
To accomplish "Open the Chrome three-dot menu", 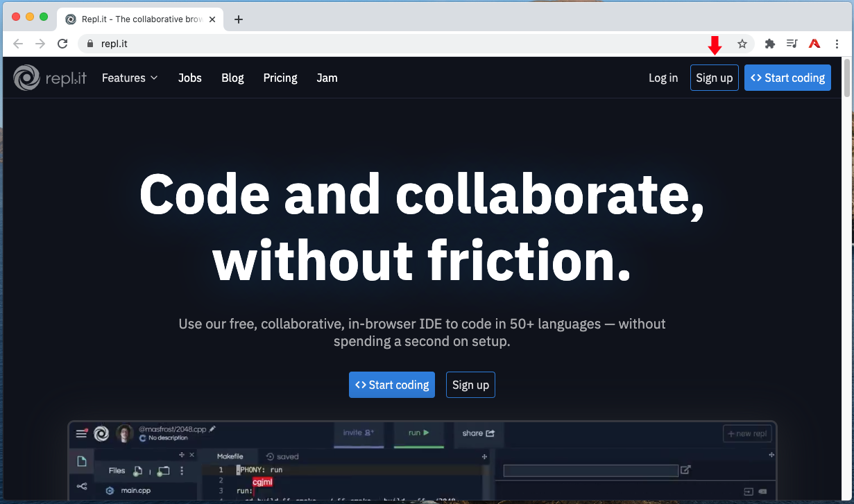I will pos(837,44).
